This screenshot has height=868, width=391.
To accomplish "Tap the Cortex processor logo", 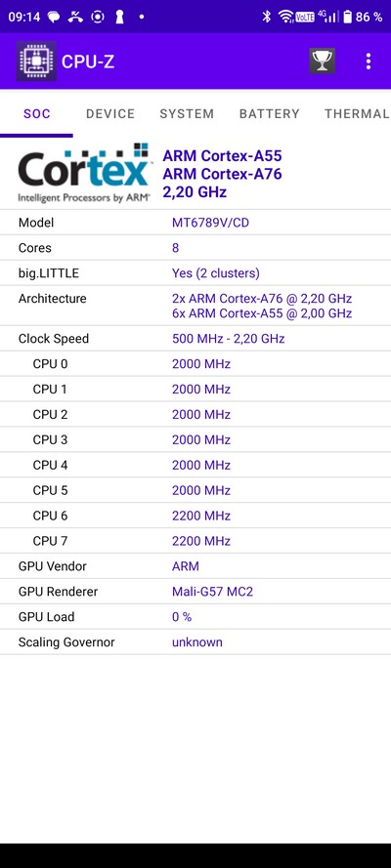I will click(85, 173).
